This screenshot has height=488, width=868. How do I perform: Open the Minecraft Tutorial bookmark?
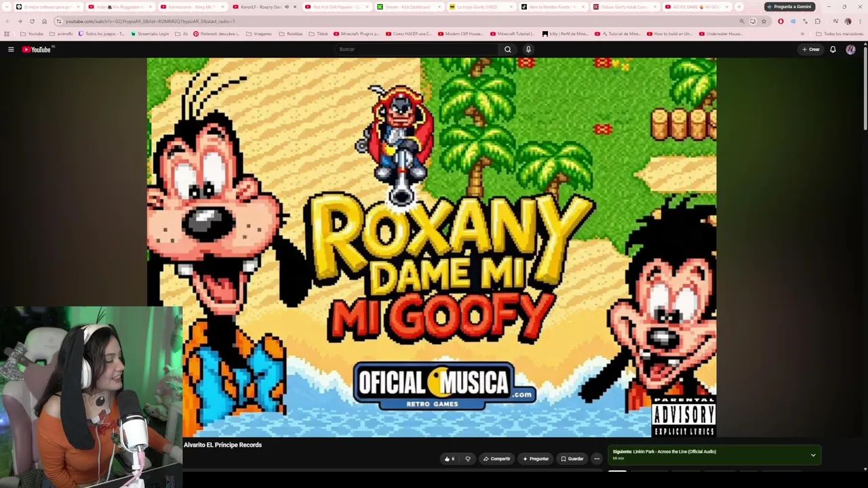pos(512,34)
